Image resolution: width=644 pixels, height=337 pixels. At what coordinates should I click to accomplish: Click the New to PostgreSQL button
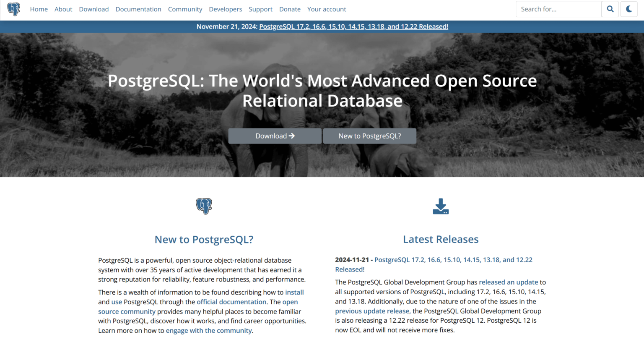point(369,136)
